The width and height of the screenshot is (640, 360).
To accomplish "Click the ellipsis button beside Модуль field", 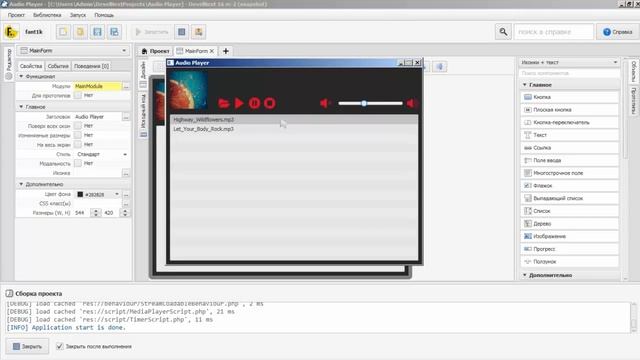I will pyautogui.click(x=126, y=86).
